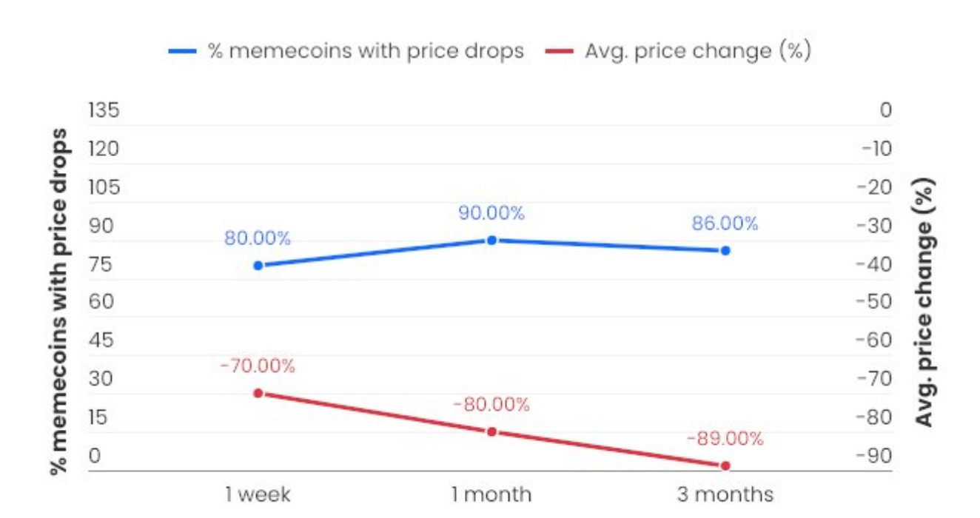Click the 86.00% data label
Screen dimensions: 980x518
pos(725,224)
